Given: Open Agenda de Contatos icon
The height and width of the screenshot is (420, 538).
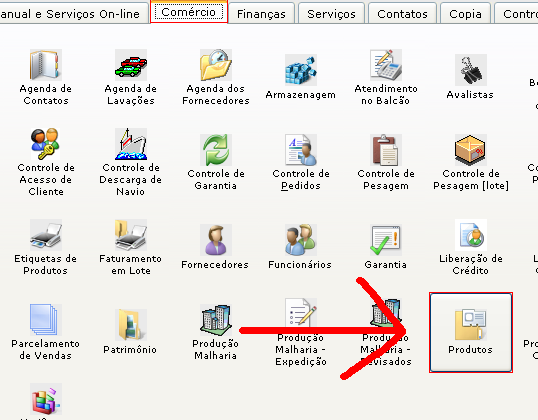Looking at the screenshot, I should point(46,65).
